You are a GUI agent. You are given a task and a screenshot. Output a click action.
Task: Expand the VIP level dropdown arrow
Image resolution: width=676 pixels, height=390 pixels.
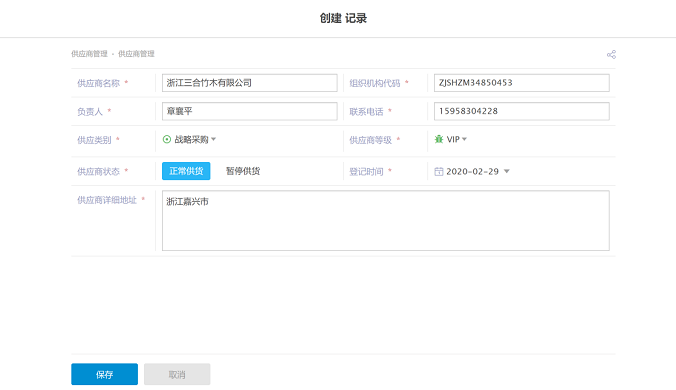click(x=464, y=139)
